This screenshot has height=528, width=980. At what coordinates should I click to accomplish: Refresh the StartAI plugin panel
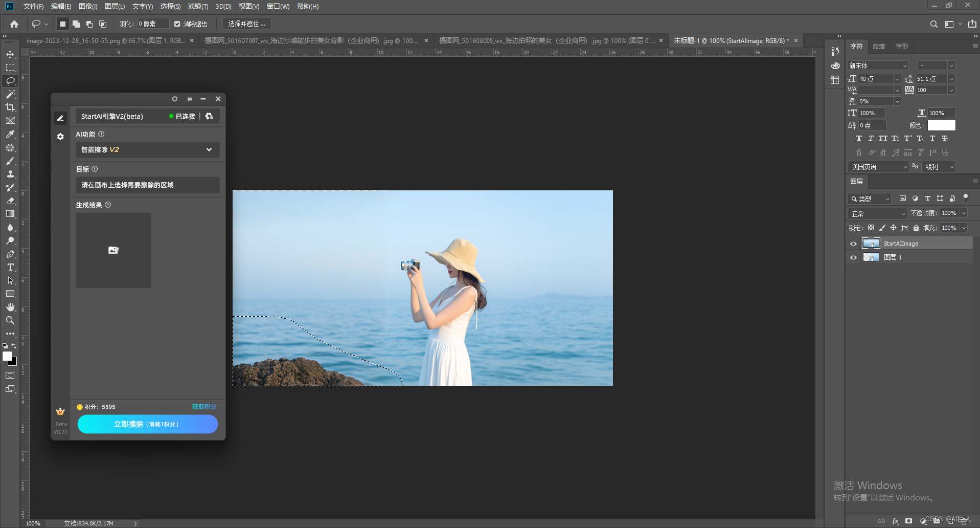coord(175,99)
